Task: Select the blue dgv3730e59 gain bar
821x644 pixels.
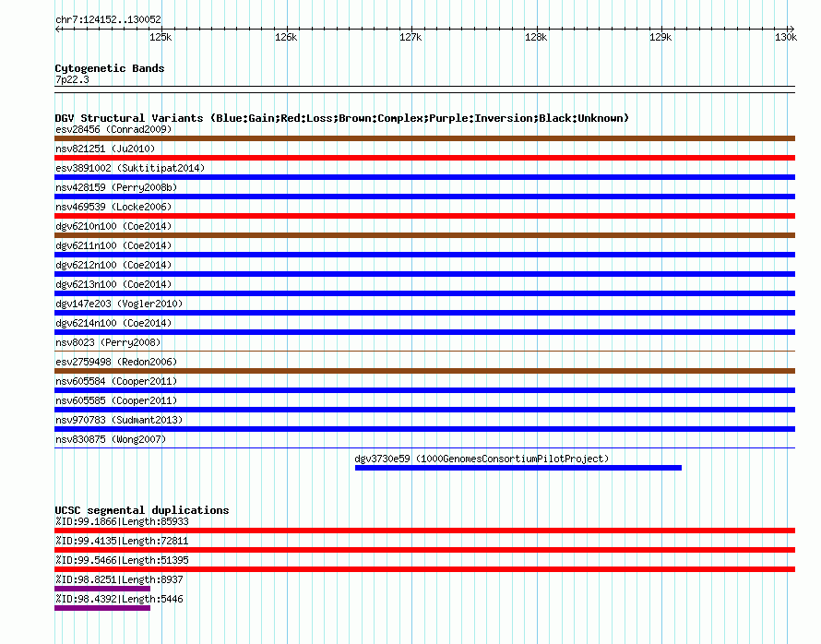Action: click(518, 468)
